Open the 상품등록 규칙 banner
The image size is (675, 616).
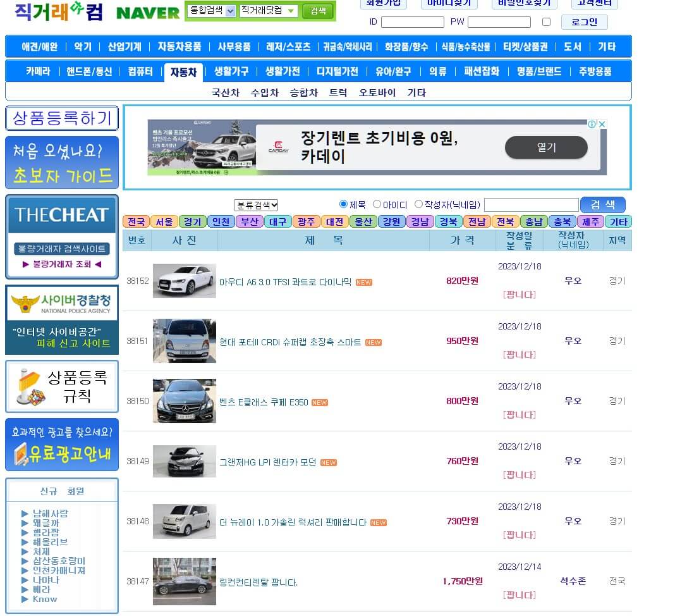pos(62,386)
